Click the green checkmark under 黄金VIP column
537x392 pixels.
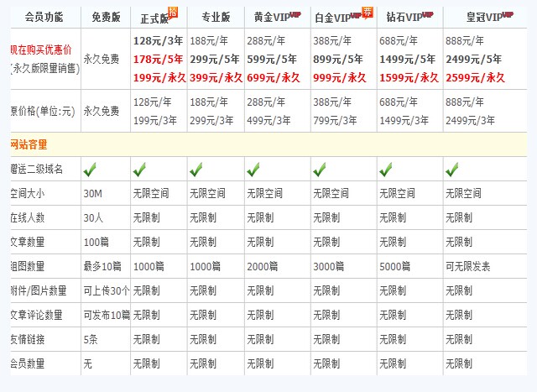(x=253, y=170)
